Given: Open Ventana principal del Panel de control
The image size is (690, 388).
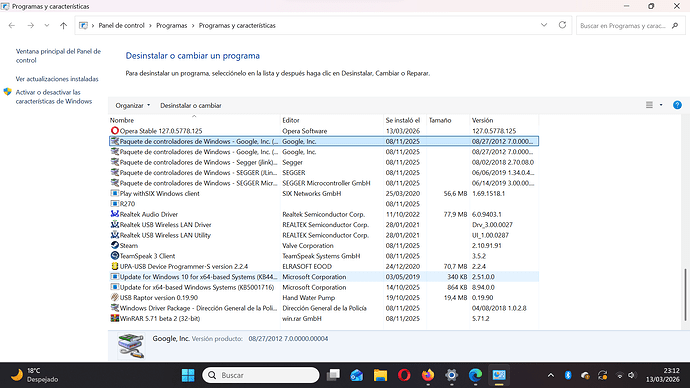Looking at the screenshot, I should click(x=58, y=56).
